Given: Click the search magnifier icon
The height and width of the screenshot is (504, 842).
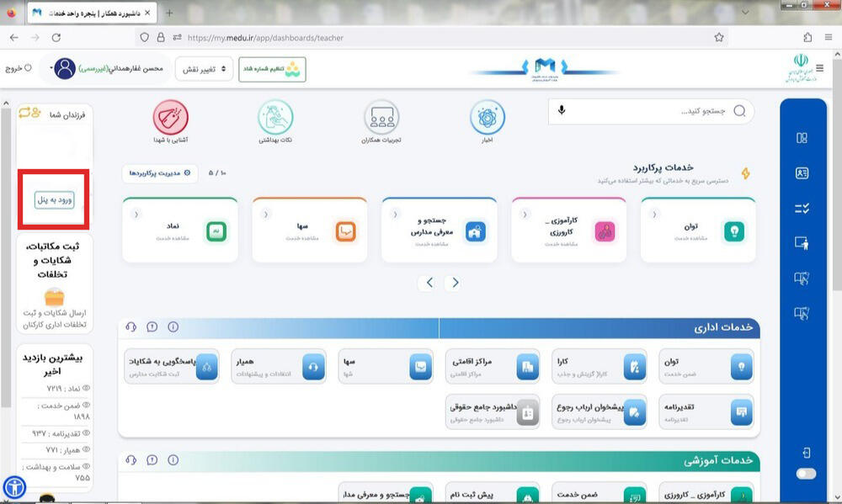Looking at the screenshot, I should pyautogui.click(x=739, y=110).
